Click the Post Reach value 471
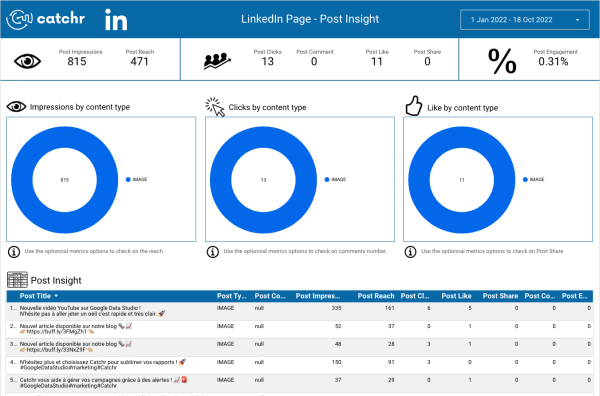Screen dimensions: 600x396 pos(139,61)
